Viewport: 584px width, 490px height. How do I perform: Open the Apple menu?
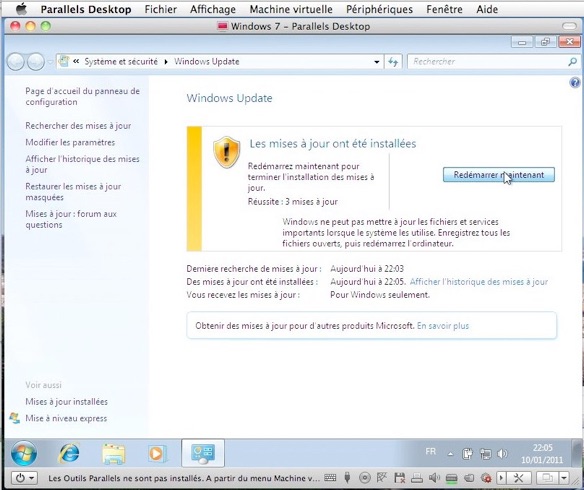21,9
